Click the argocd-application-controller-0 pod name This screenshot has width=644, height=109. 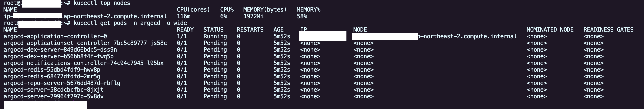point(55,36)
